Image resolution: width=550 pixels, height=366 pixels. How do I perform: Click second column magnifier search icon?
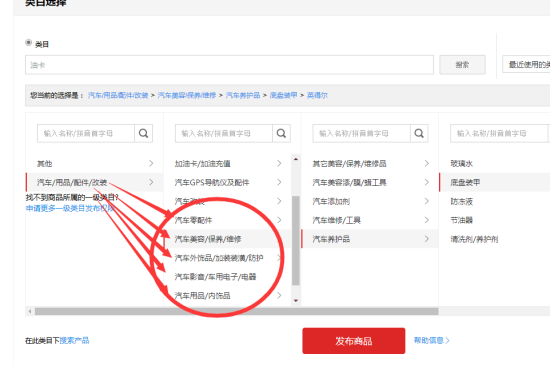click(x=281, y=133)
